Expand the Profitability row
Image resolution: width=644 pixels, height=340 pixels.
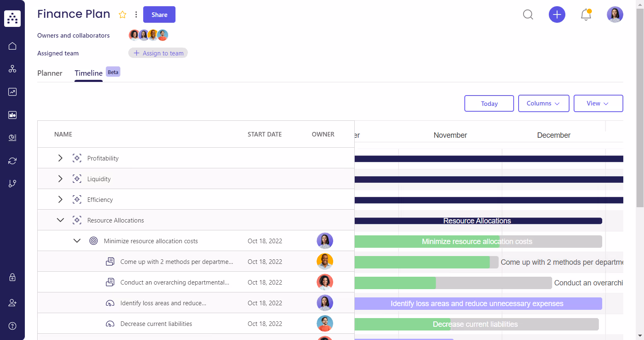coord(60,158)
